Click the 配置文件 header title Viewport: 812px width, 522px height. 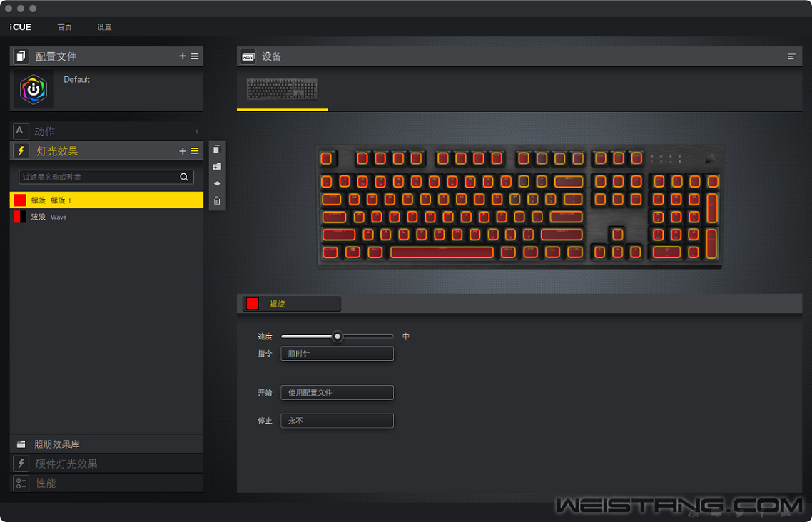pyautogui.click(x=56, y=56)
